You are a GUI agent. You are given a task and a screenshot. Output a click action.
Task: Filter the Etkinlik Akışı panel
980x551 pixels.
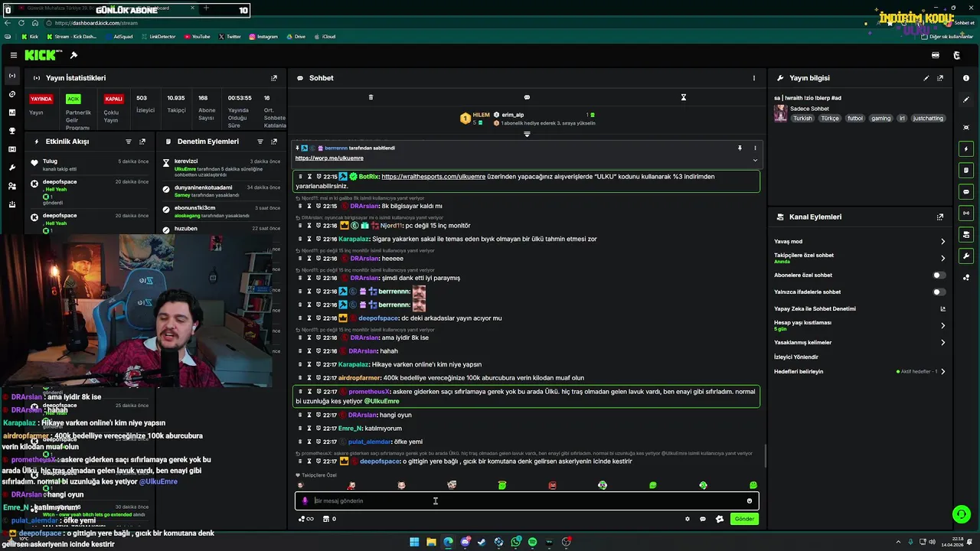pos(129,142)
